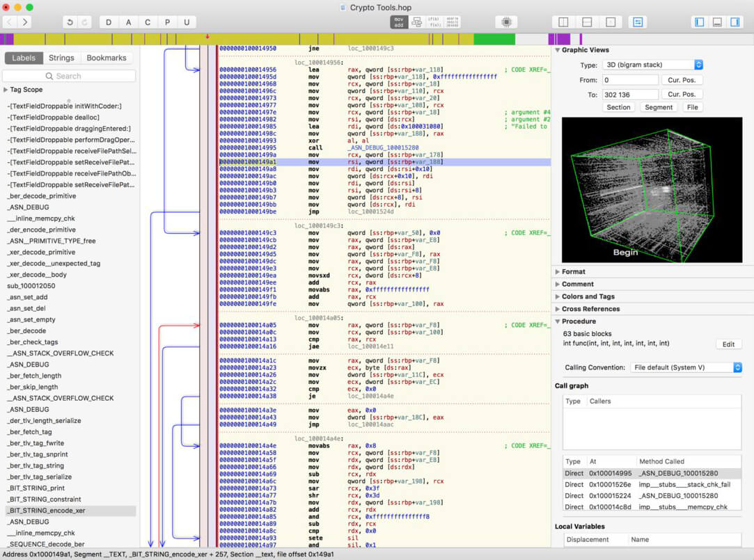Collapse the Procedure section
The width and height of the screenshot is (754, 560).
click(558, 321)
